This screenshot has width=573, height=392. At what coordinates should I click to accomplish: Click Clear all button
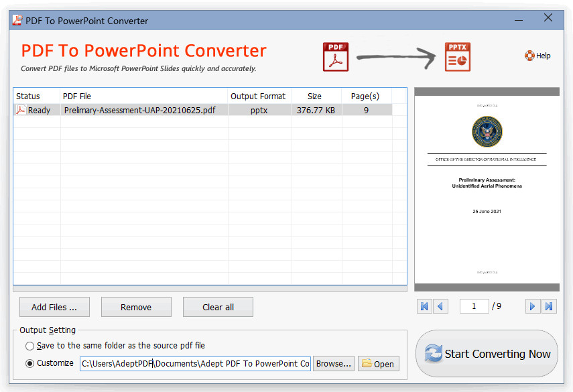pyautogui.click(x=218, y=307)
